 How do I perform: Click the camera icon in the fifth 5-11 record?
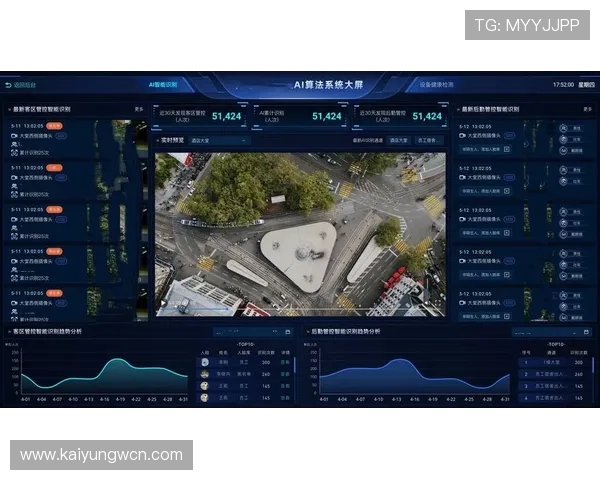[14, 303]
